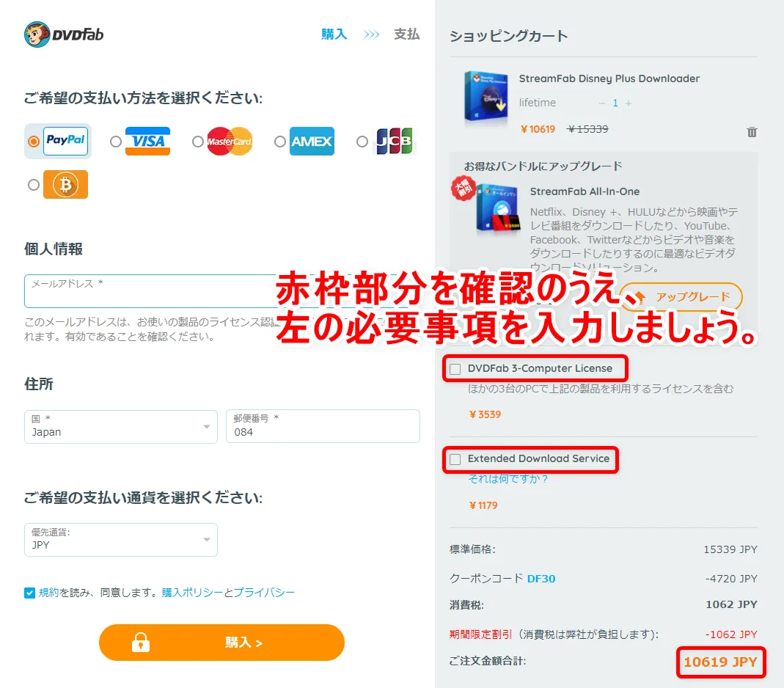Open the 国 country dropdown
784x688 pixels.
121,426
